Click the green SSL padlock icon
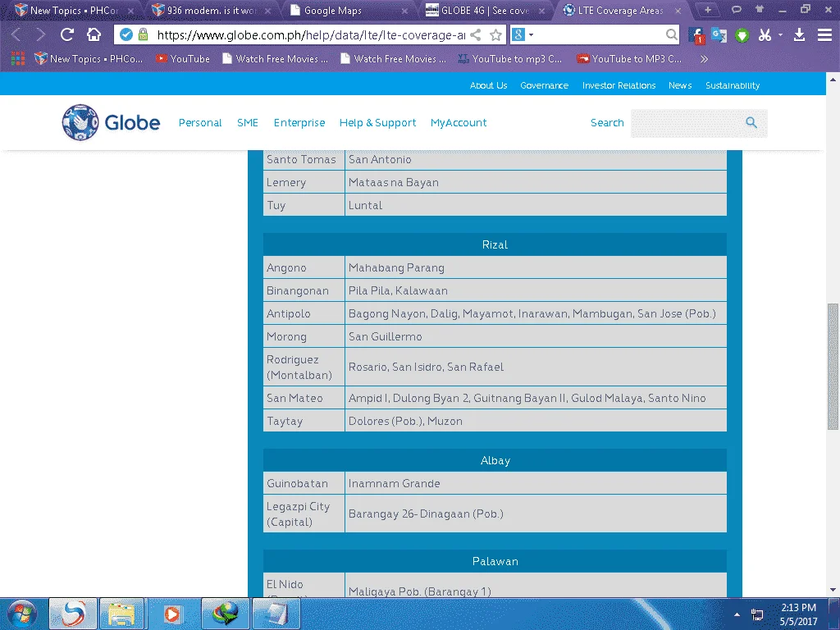Image resolution: width=840 pixels, height=630 pixels. 143,34
